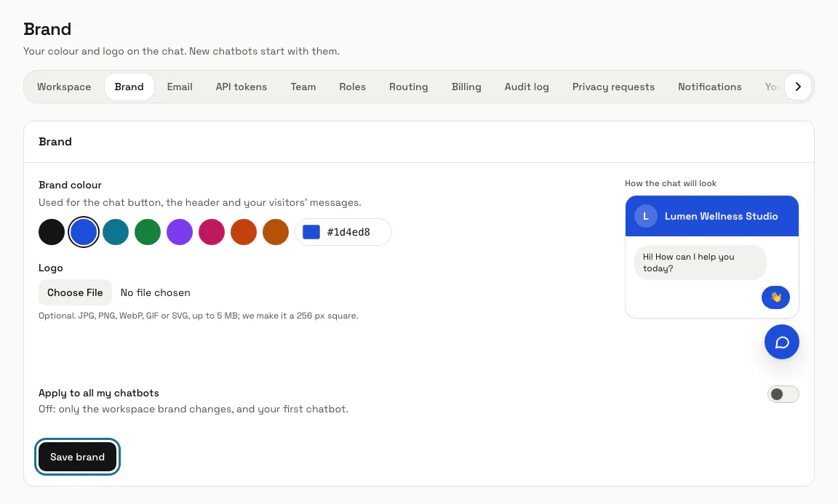Click the floating chat bubble launcher icon
The width and height of the screenshot is (838, 504).
pos(781,342)
